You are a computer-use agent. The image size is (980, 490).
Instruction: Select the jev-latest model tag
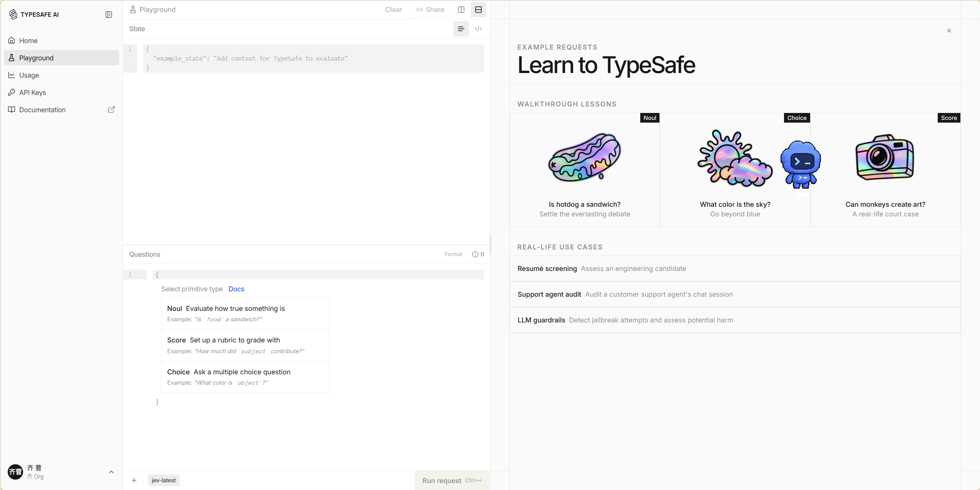click(x=164, y=480)
